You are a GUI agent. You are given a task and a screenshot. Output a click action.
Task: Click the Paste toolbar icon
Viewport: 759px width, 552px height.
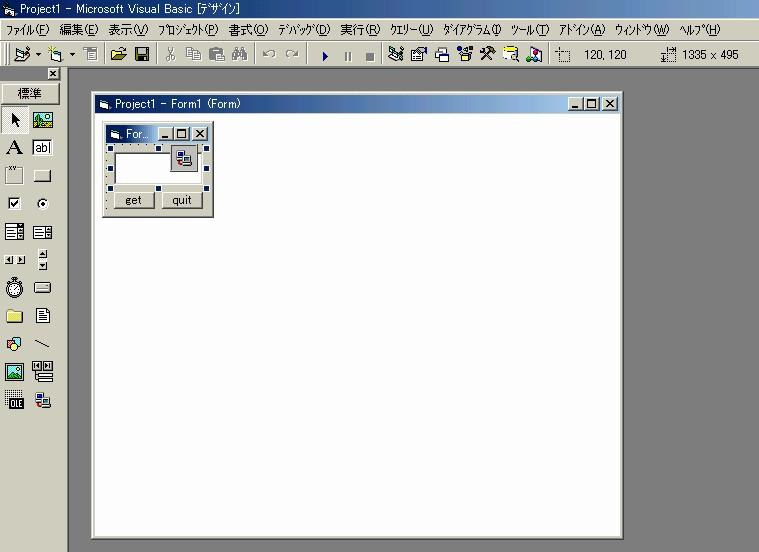(216, 54)
